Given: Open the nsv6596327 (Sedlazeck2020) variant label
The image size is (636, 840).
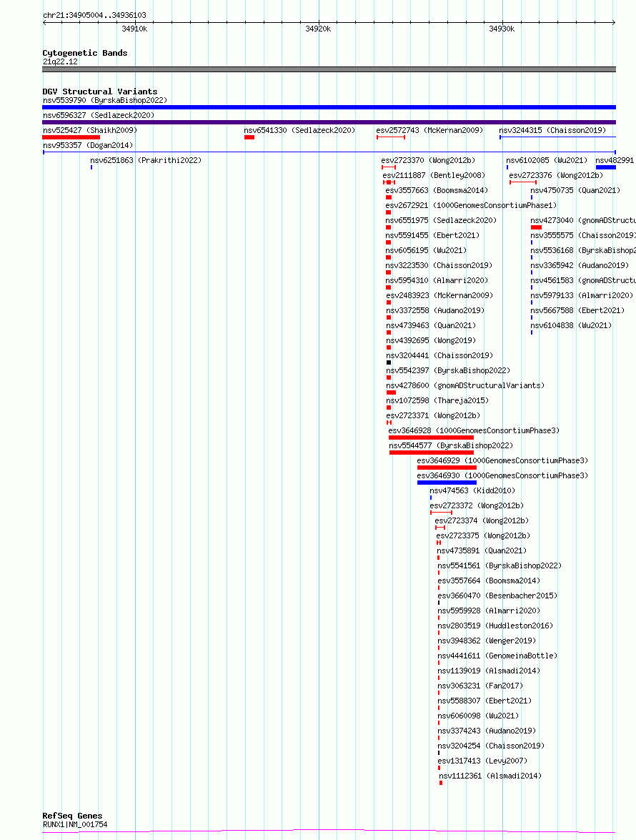Looking at the screenshot, I should pyautogui.click(x=99, y=115).
